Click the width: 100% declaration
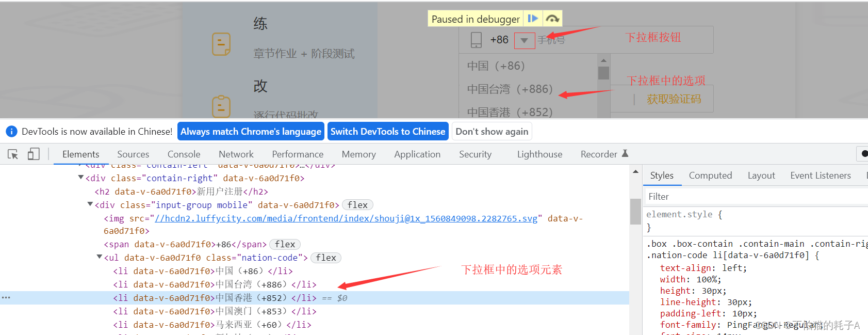This screenshot has height=335, width=868. pos(691,279)
